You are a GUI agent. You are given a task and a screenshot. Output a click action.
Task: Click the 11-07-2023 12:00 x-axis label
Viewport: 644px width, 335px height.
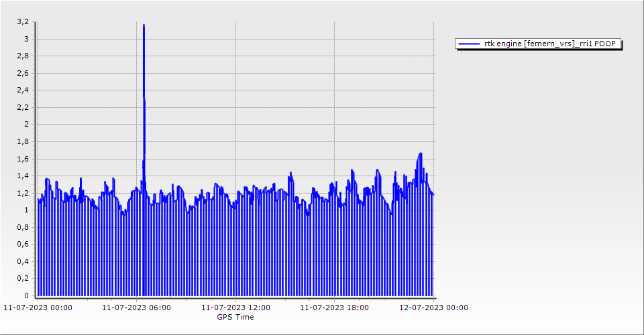point(236,308)
